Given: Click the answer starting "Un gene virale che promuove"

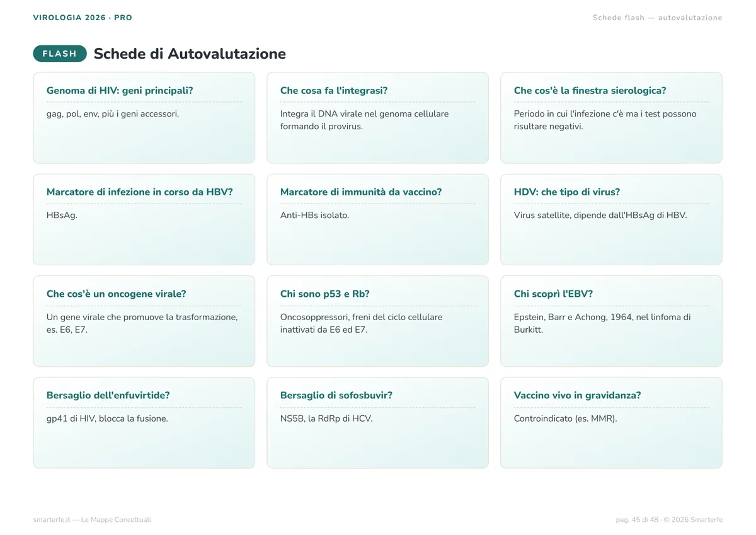Looking at the screenshot, I should click(142, 323).
